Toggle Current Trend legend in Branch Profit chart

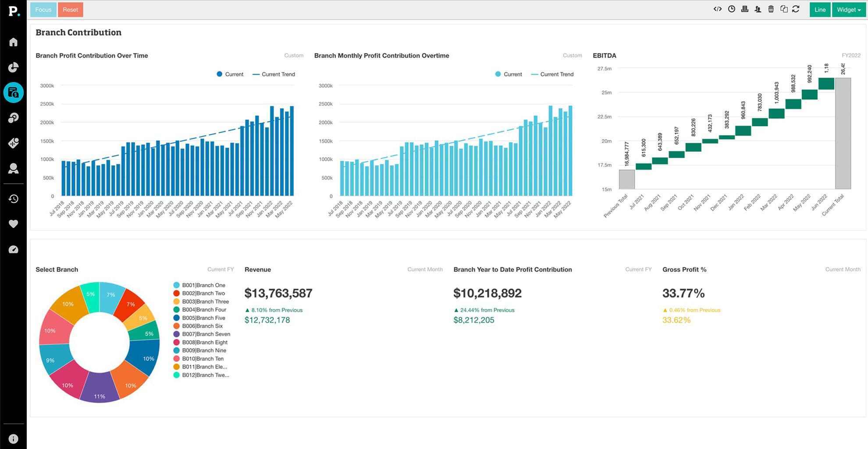(x=277, y=75)
